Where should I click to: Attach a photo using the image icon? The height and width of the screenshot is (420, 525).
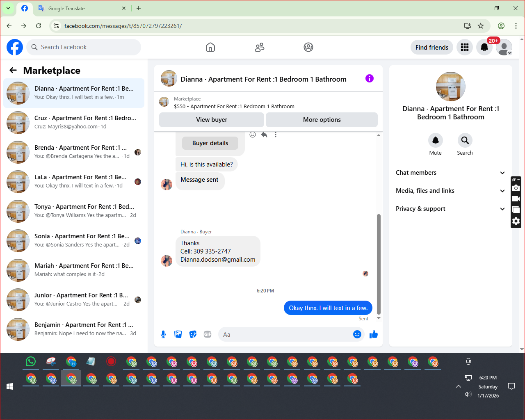tap(178, 334)
